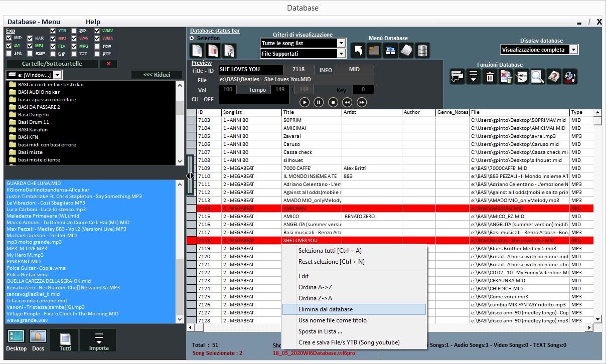Click the Importa icon button
Viewport: 606px width, 364px height.
tap(98, 340)
